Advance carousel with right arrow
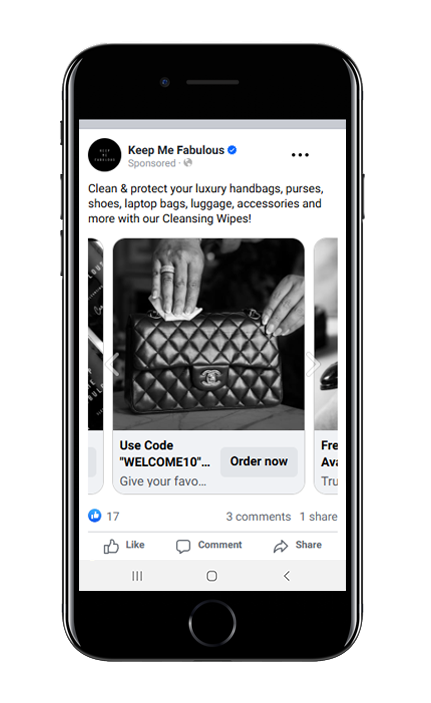Viewport: 431px width, 703px height. [313, 364]
